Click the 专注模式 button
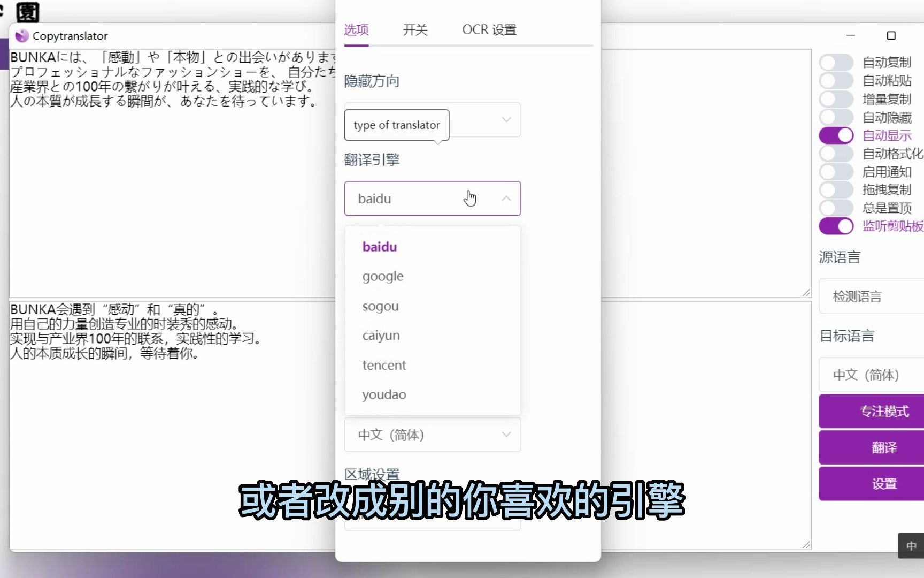 pyautogui.click(x=872, y=411)
